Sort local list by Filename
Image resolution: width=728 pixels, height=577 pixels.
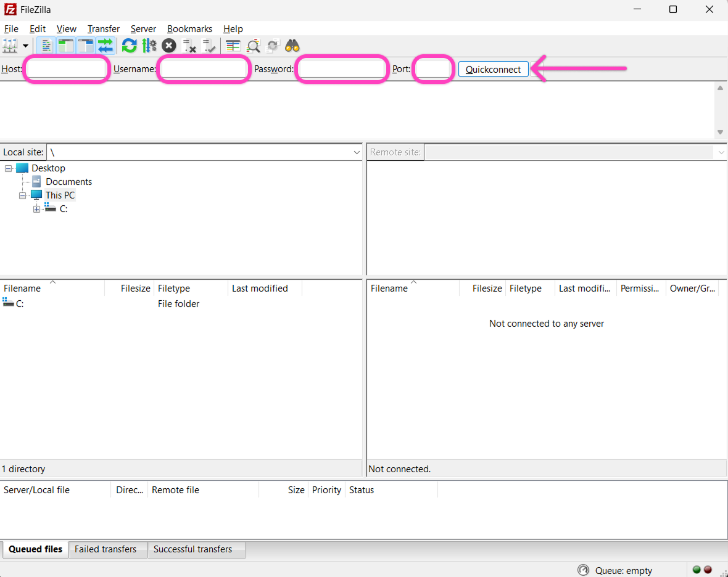click(x=52, y=288)
